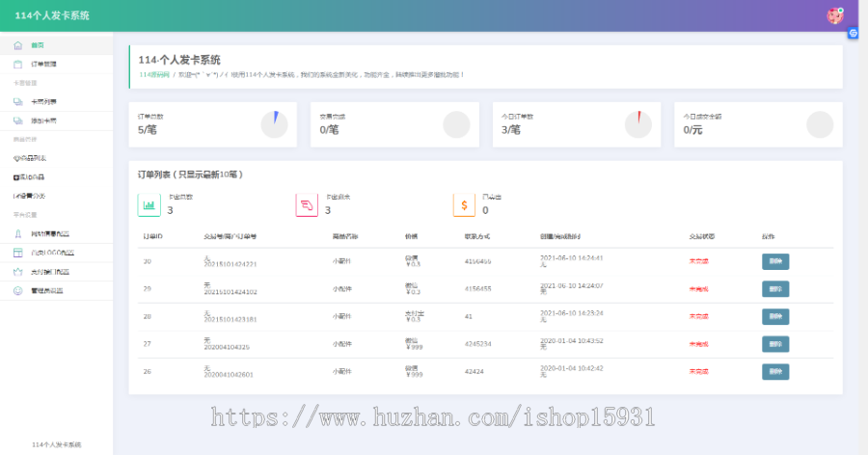Screen dimensions: 868x455
Task: Click the pie chart on 5/笔 card
Action: [x=275, y=124]
